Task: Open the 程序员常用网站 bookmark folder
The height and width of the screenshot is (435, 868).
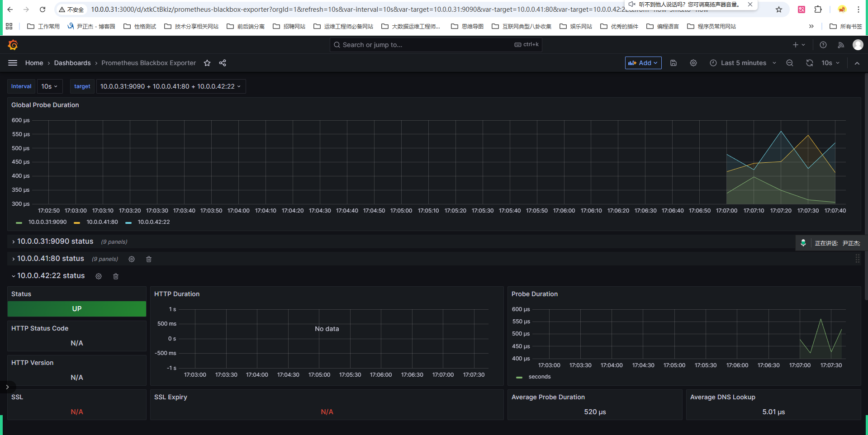Action: pos(711,26)
